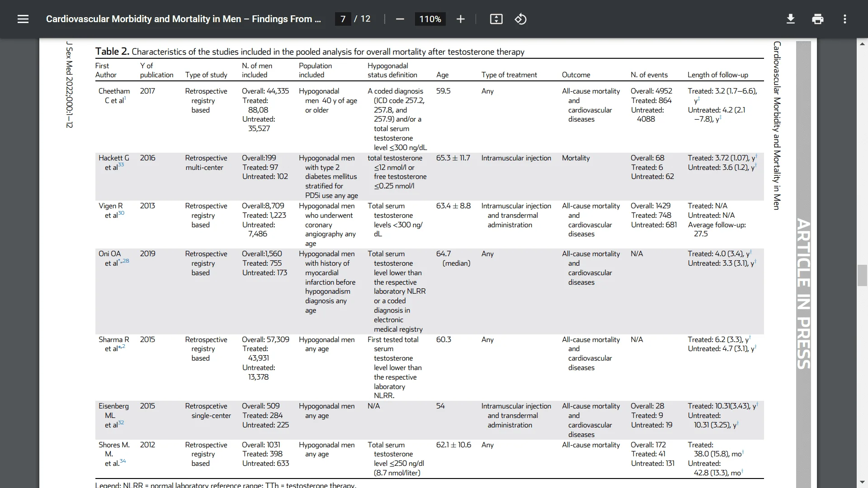Click the zoom out minus icon

coord(400,19)
